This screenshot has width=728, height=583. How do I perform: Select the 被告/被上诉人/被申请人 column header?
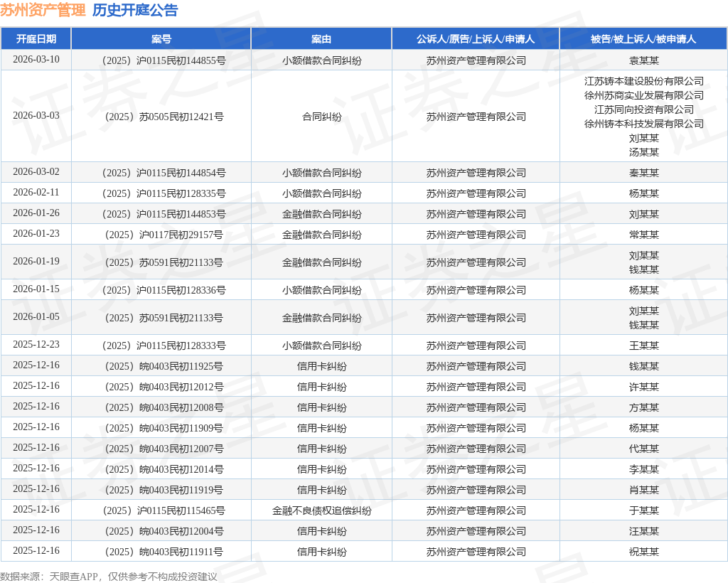coord(643,39)
